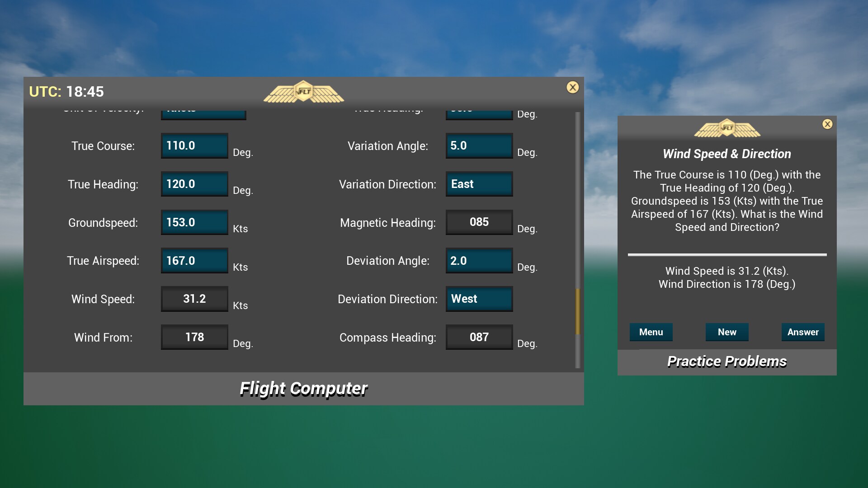868x488 pixels.
Task: Edit the Deviation Angle value 2.0
Action: tap(479, 261)
